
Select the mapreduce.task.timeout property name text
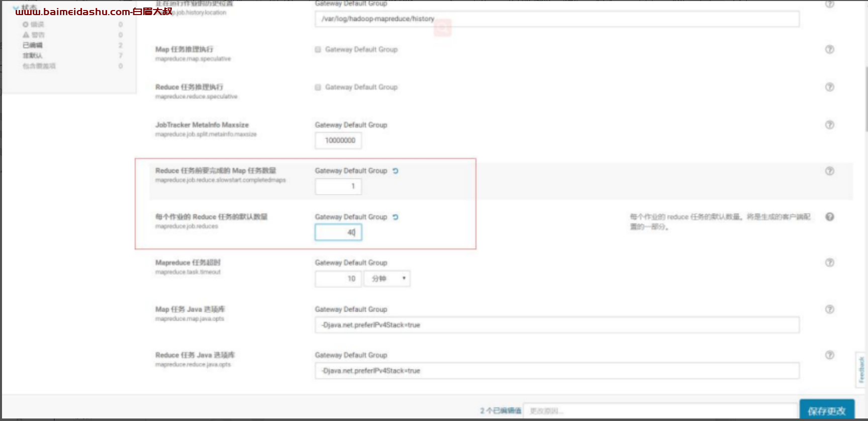(188, 272)
